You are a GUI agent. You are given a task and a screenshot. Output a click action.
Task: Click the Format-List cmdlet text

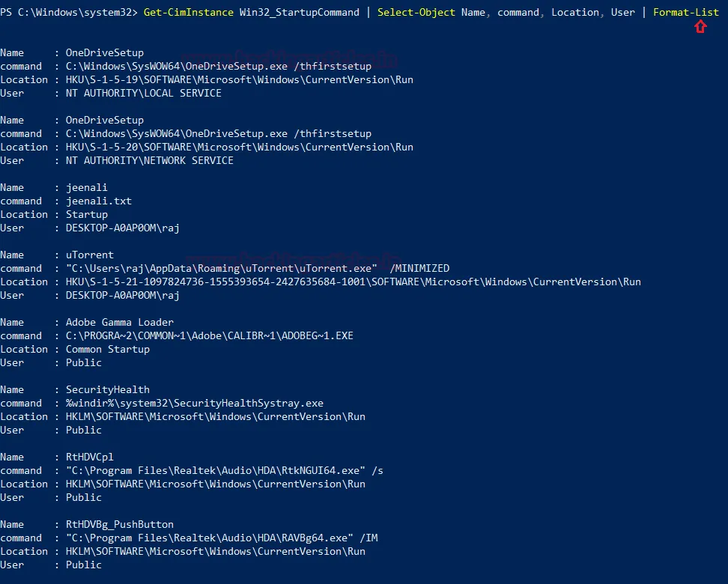[685, 12]
